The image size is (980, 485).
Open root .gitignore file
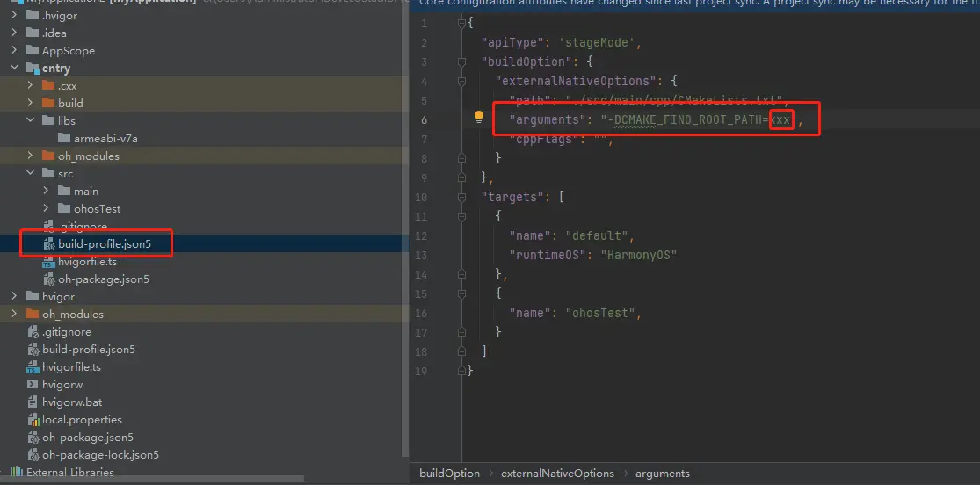pos(67,332)
